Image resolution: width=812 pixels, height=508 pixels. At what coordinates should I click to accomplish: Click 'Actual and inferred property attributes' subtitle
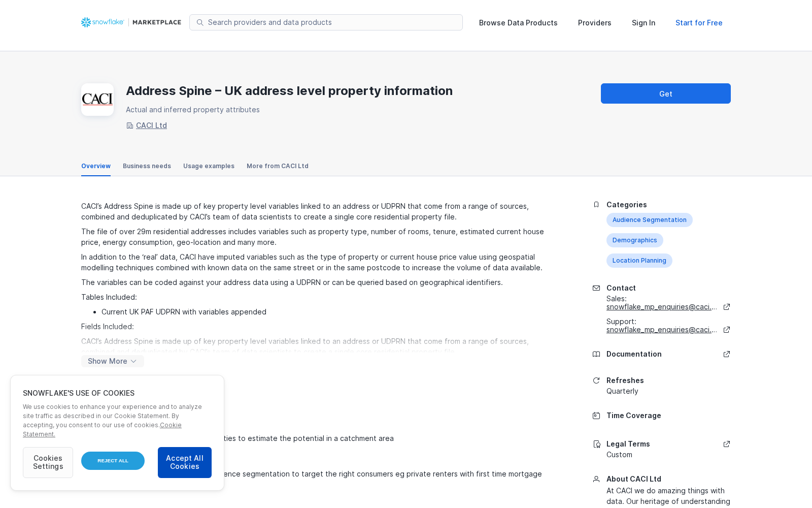(193, 110)
